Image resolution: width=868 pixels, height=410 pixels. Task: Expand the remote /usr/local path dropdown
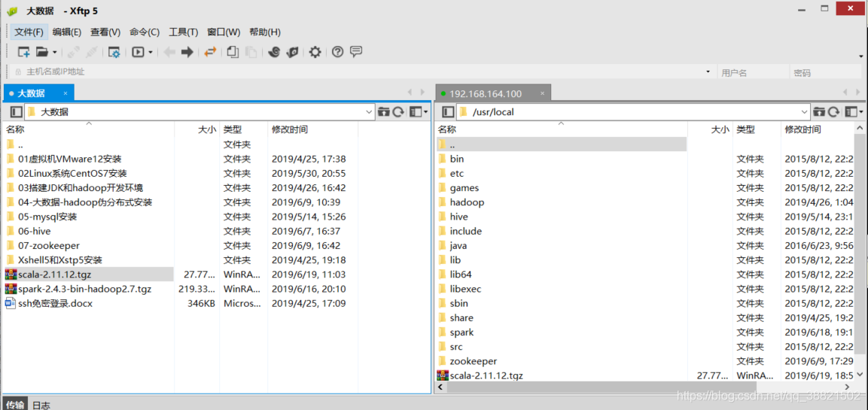pos(805,112)
